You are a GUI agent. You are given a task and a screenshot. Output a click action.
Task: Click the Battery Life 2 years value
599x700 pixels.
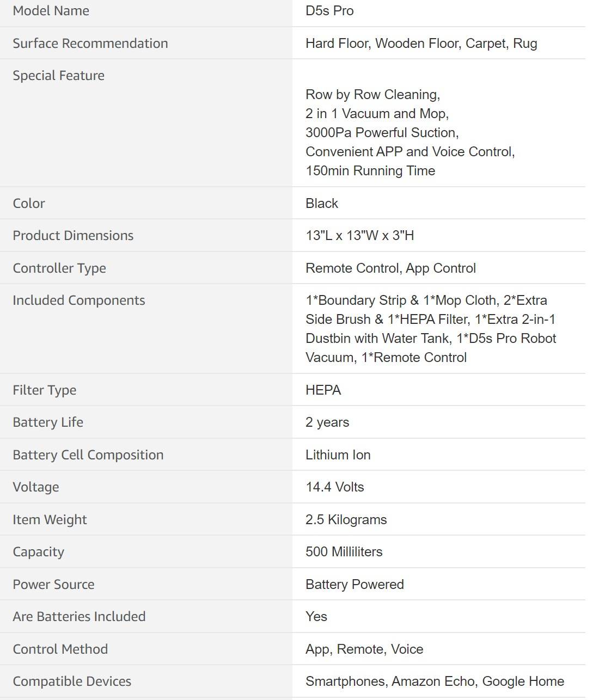tap(327, 422)
